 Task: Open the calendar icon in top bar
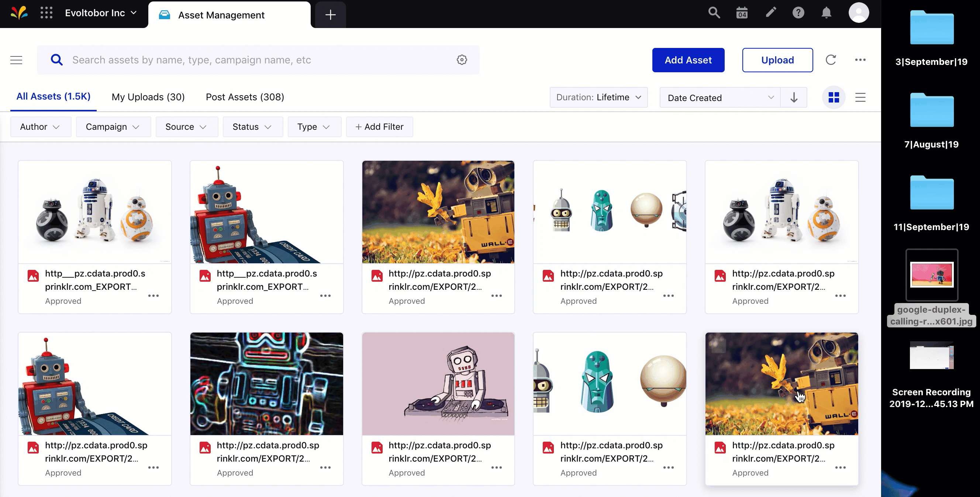[742, 13]
